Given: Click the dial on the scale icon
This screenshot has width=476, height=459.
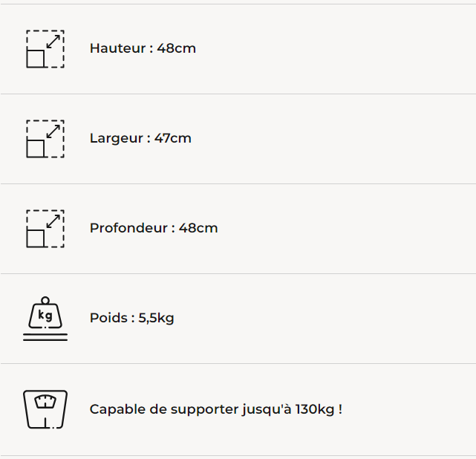Looking at the screenshot, I should click(45, 403).
